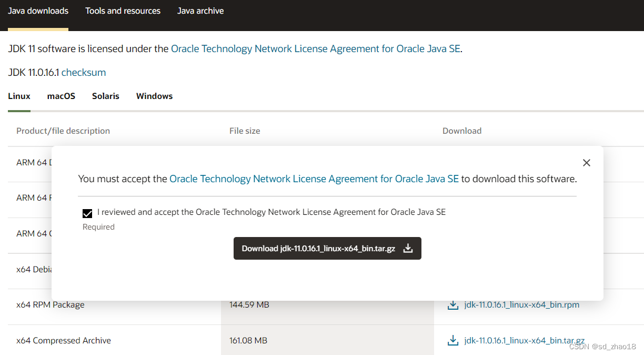Select the Windows platform tab

154,96
